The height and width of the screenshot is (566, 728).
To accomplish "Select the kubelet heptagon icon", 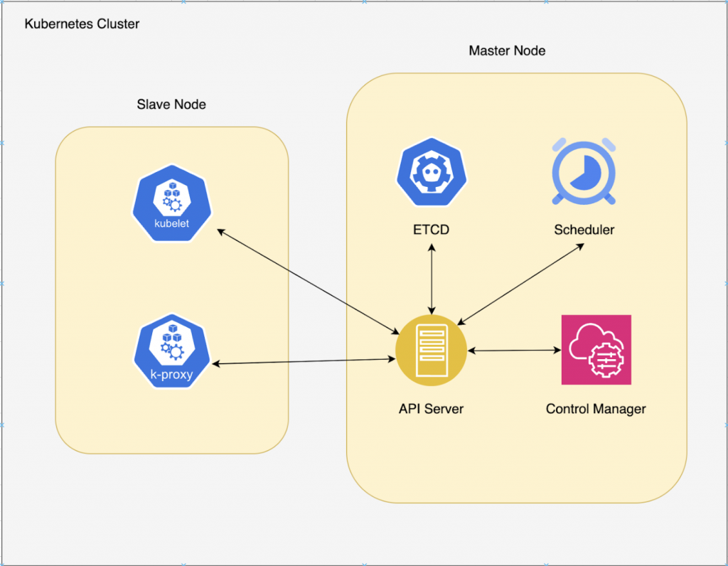I will pyautogui.click(x=172, y=203).
